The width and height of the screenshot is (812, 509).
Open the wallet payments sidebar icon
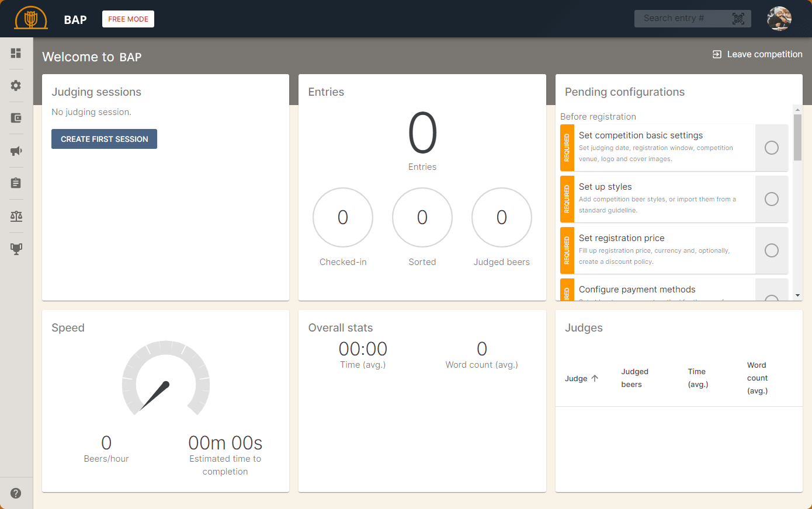pyautogui.click(x=16, y=118)
